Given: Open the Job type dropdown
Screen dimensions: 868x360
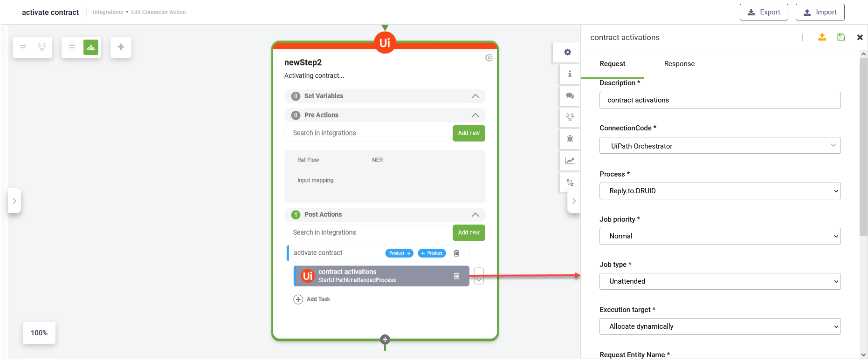Looking at the screenshot, I should (720, 281).
